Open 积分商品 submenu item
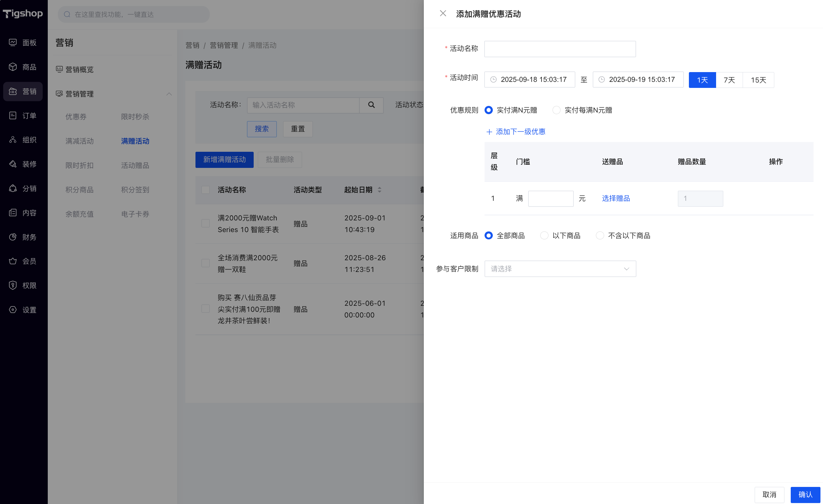Image resolution: width=823 pixels, height=504 pixels. pyautogui.click(x=79, y=190)
